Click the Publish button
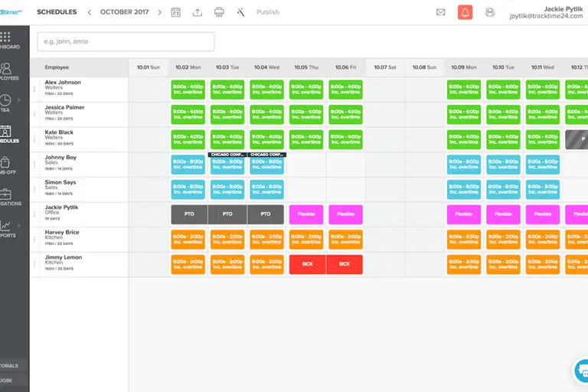This screenshot has height=392, width=588. 268,12
